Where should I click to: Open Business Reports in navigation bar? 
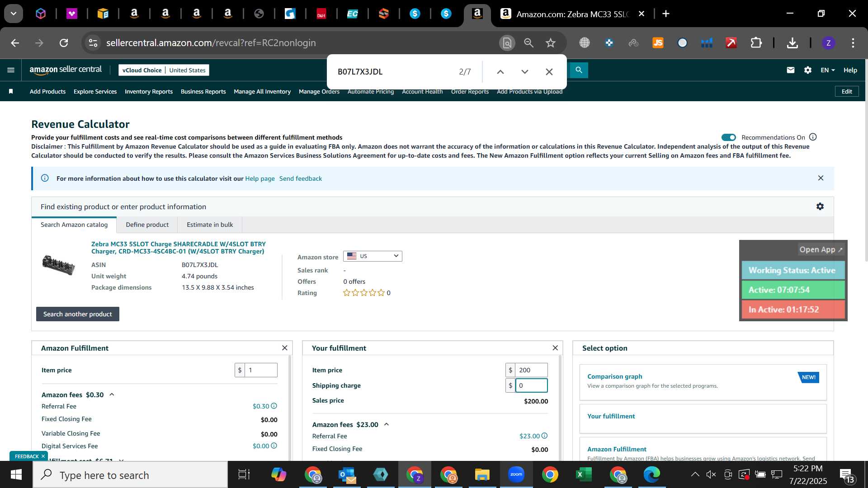point(203,91)
